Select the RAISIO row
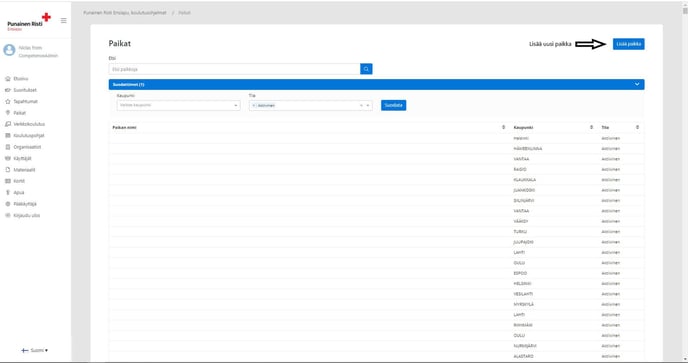Image resolution: width=688 pixels, height=363 pixels. [376, 169]
